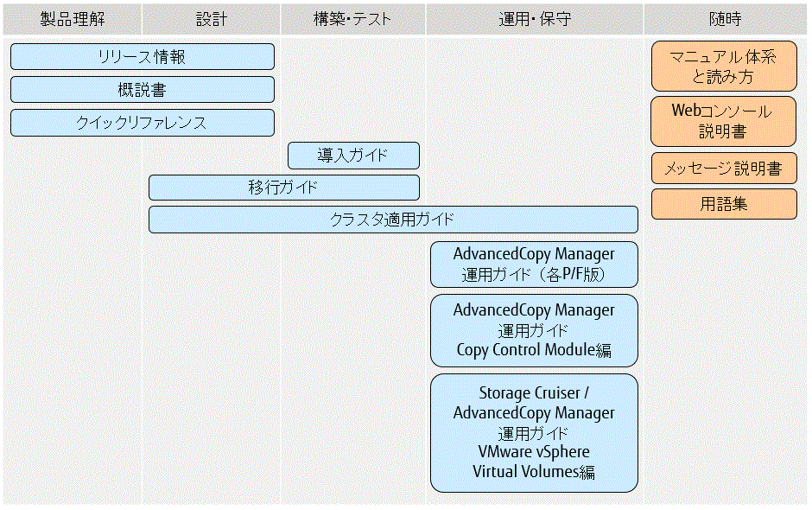The width and height of the screenshot is (812, 510).
Task: Select the 設計 column header
Action: tap(212, 19)
